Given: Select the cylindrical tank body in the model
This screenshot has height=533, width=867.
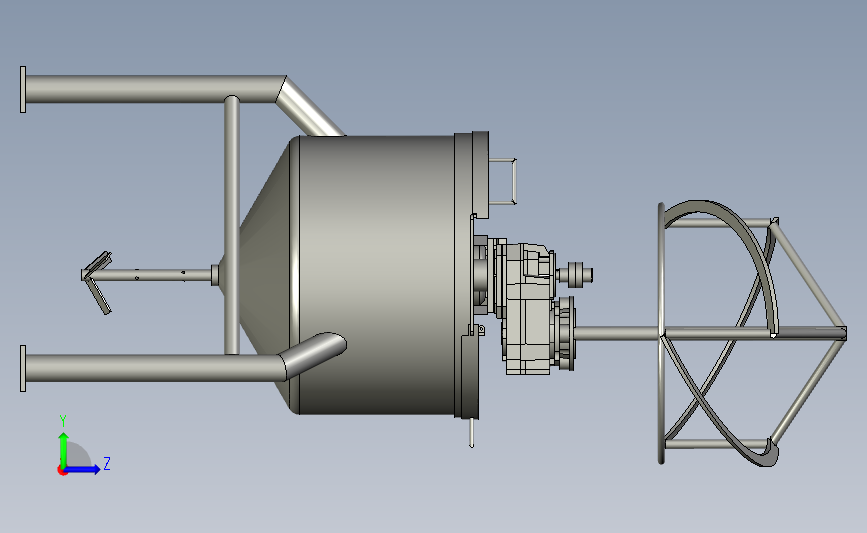Looking at the screenshot, I should point(376,275).
